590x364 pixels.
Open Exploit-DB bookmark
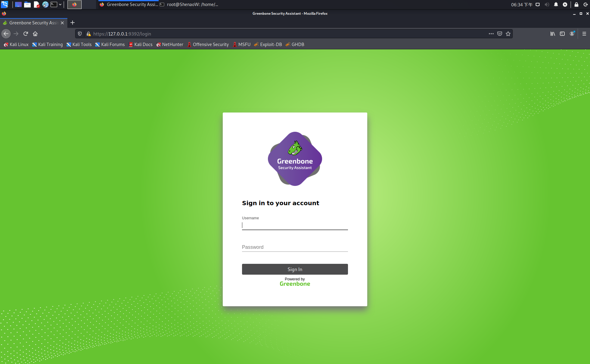(x=268, y=45)
